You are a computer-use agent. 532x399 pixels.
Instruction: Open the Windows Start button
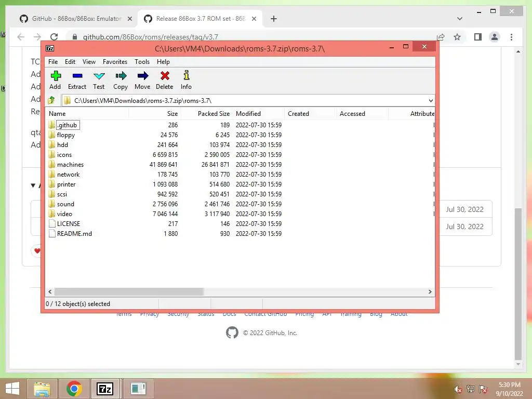pyautogui.click(x=12, y=389)
